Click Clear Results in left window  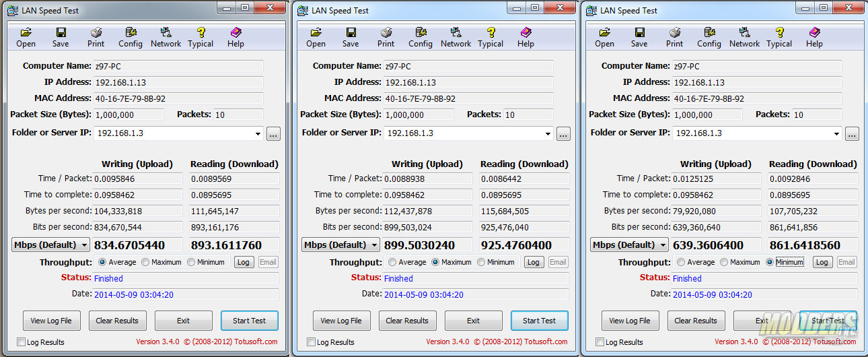117,321
